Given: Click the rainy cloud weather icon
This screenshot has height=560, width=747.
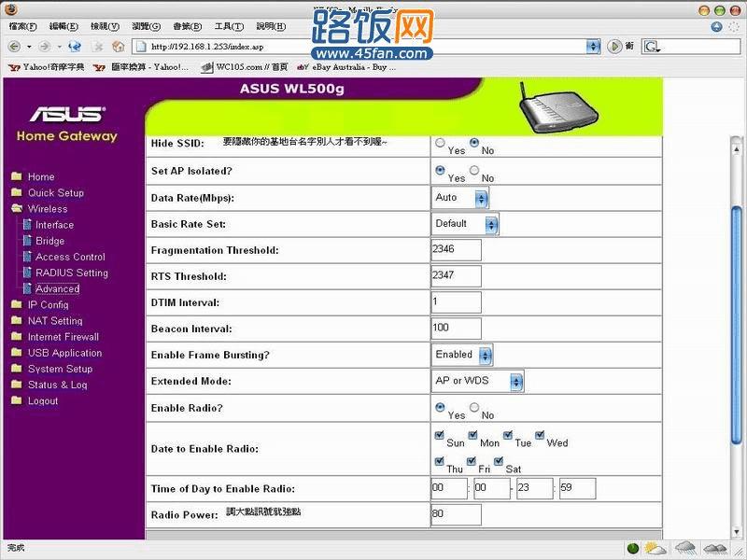Looking at the screenshot, I should click(x=685, y=548).
